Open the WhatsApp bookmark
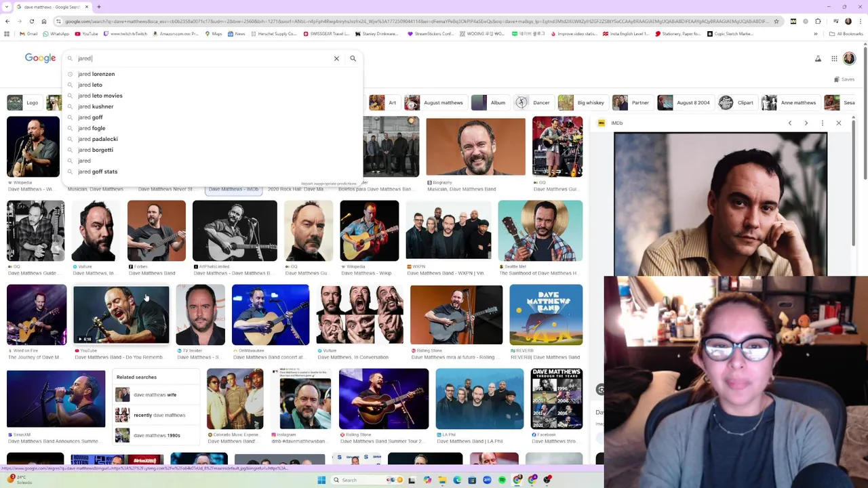 pos(55,34)
